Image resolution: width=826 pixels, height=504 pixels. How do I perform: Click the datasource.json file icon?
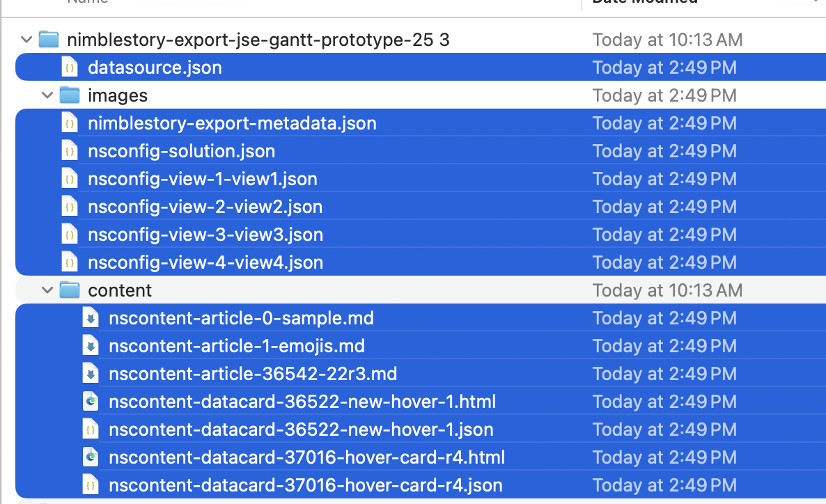(70, 68)
